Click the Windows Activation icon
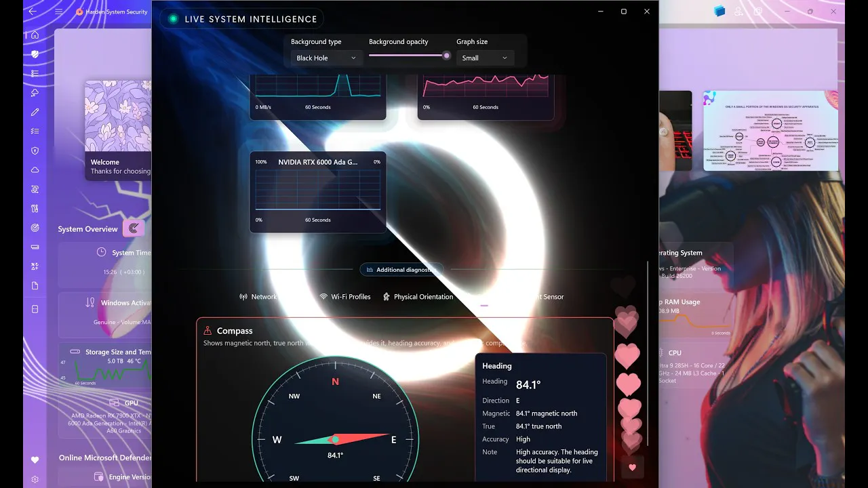 (x=90, y=302)
